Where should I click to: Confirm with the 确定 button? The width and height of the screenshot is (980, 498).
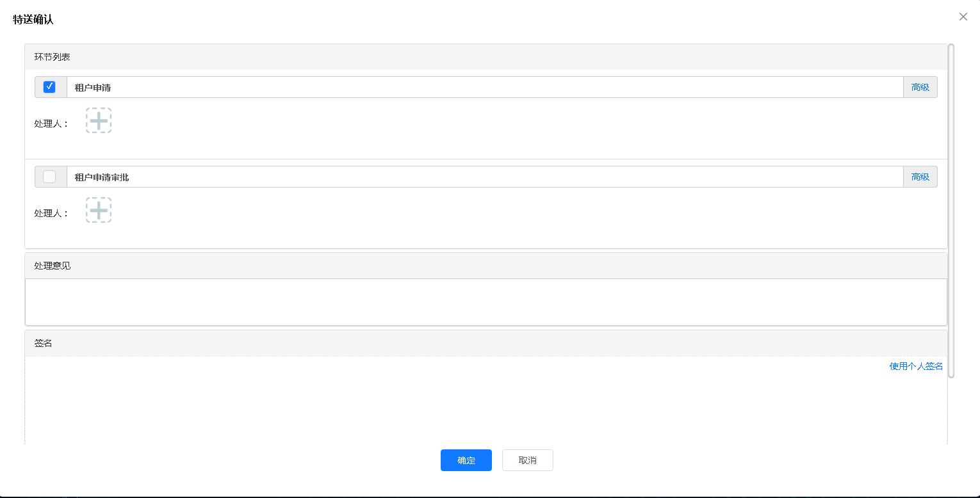[x=466, y=460]
